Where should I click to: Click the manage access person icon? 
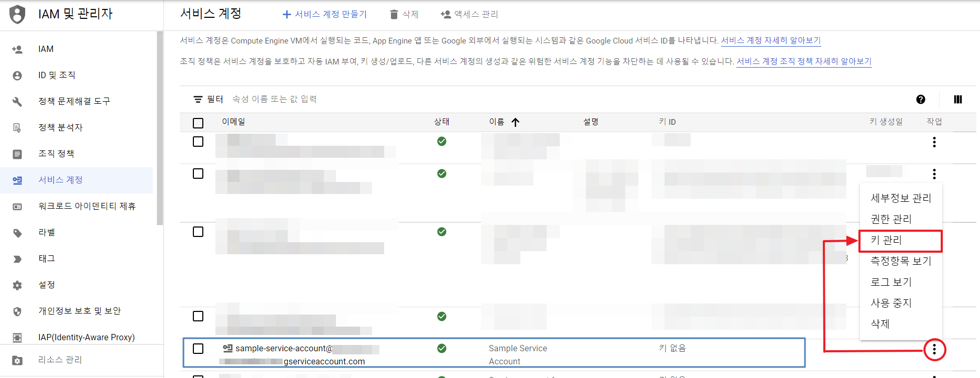[445, 15]
